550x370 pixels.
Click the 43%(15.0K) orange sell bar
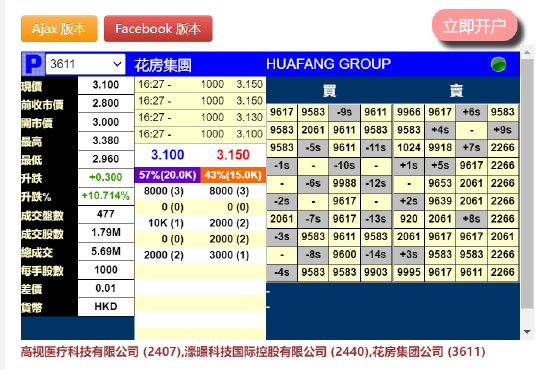pyautogui.click(x=233, y=175)
